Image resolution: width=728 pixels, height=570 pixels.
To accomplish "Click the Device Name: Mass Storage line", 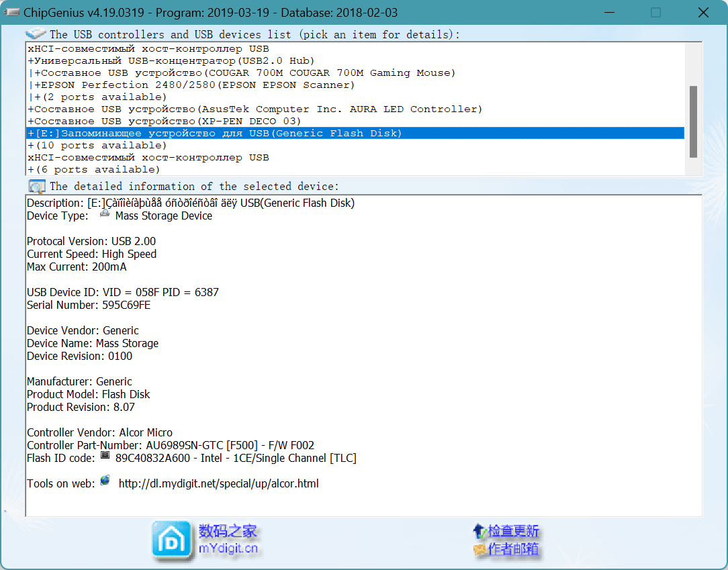I will [x=93, y=344].
